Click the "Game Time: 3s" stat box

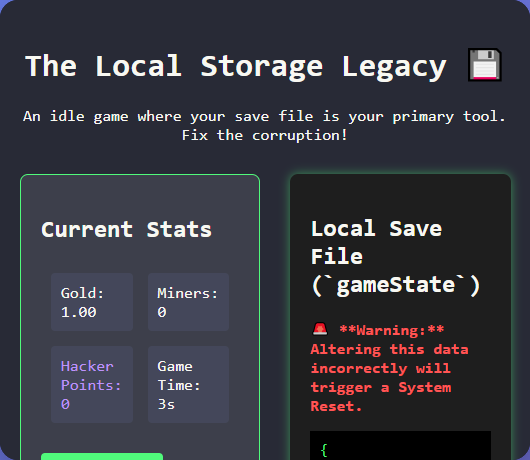(188, 384)
